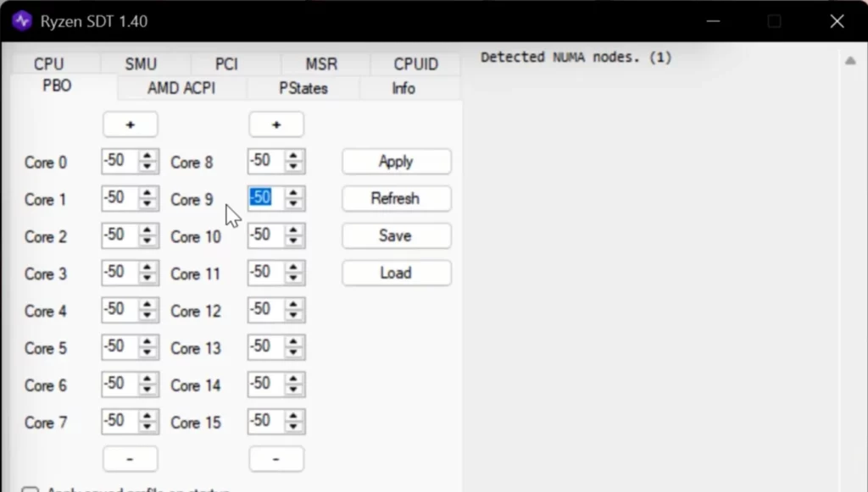Click the Core 4 offset input field
The width and height of the screenshot is (868, 492).
pos(118,311)
